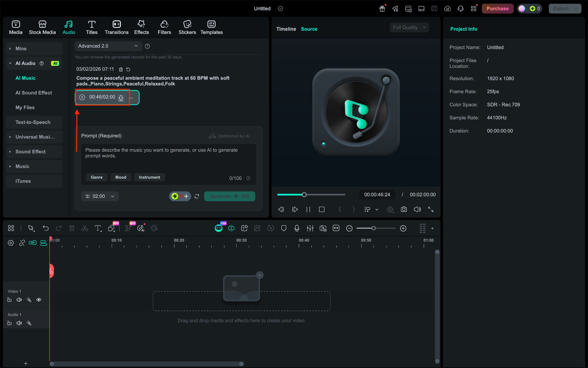Click the Advanced 2.0 help icon
Image resolution: width=588 pixels, height=368 pixels.
pos(148,46)
